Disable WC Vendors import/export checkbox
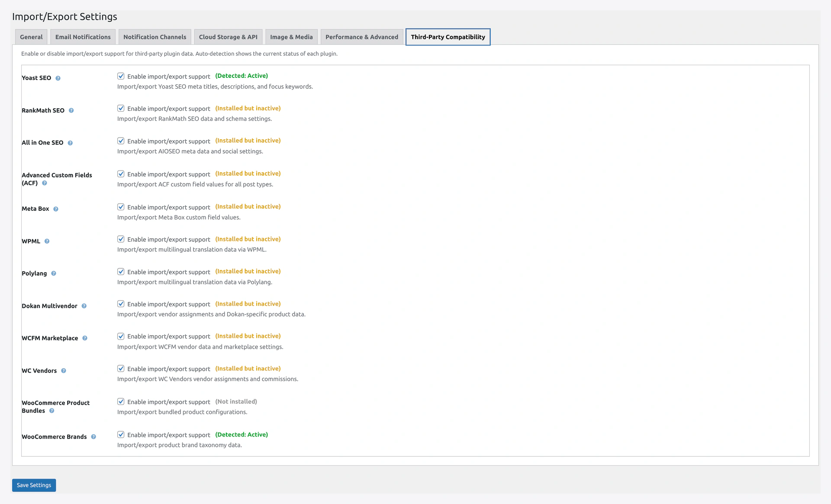 (121, 369)
